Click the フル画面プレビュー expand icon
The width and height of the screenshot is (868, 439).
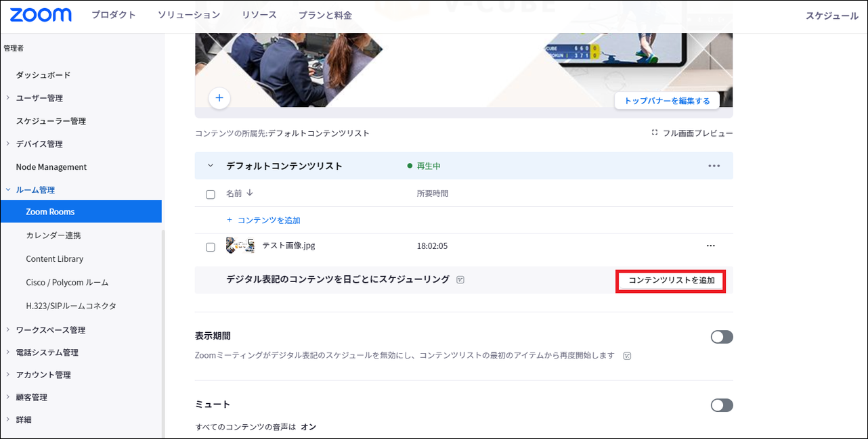[x=655, y=133]
